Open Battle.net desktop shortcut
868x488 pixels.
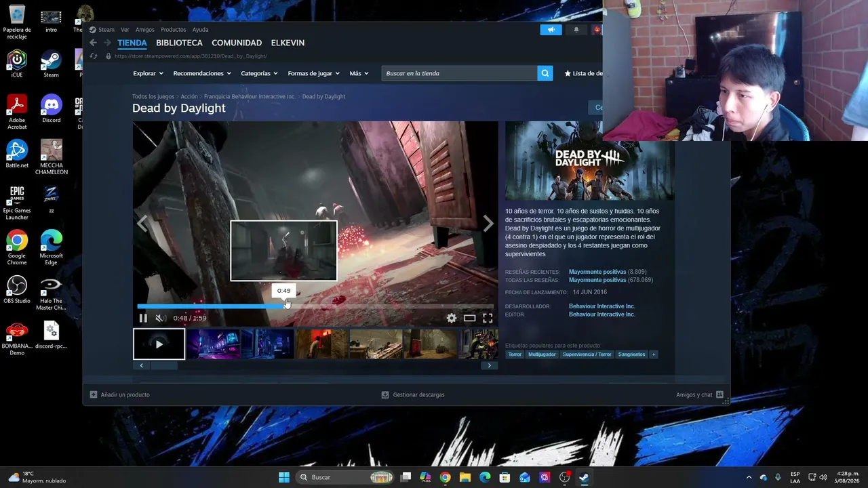[x=17, y=155]
